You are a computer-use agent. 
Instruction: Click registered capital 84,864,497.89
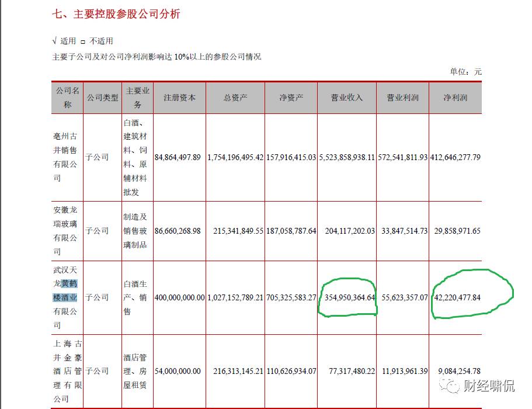pyautogui.click(x=178, y=158)
